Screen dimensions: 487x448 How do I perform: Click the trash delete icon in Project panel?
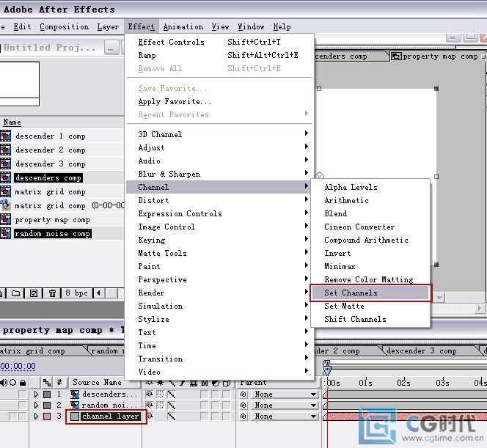[x=52, y=293]
